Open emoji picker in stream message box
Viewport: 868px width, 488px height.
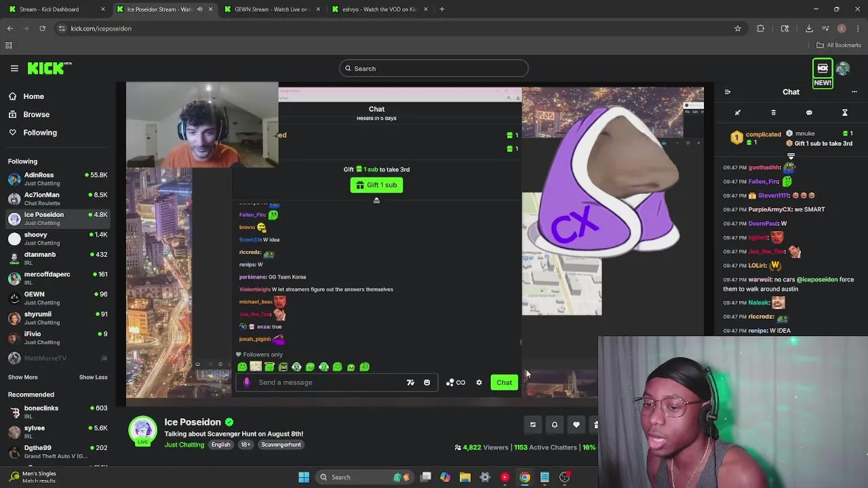[x=427, y=383]
